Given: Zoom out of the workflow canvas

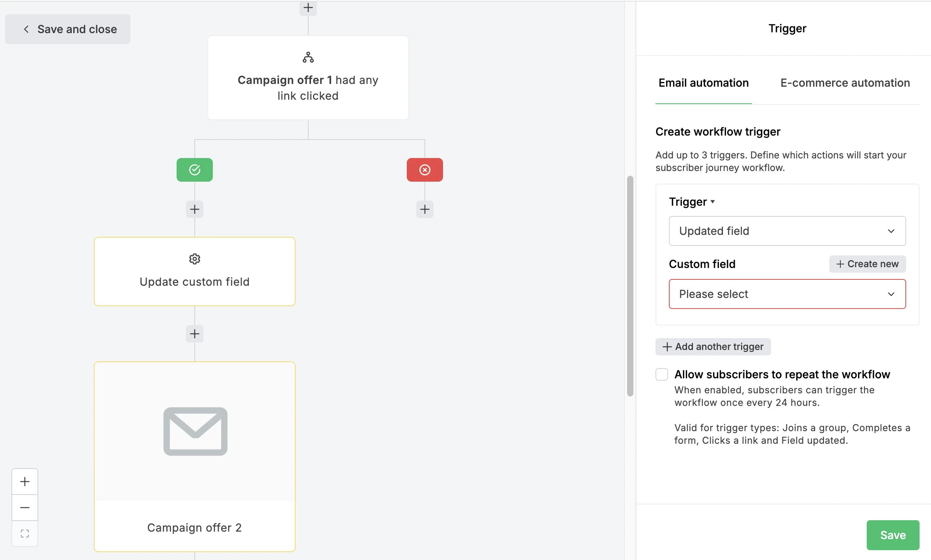Looking at the screenshot, I should coord(25,508).
